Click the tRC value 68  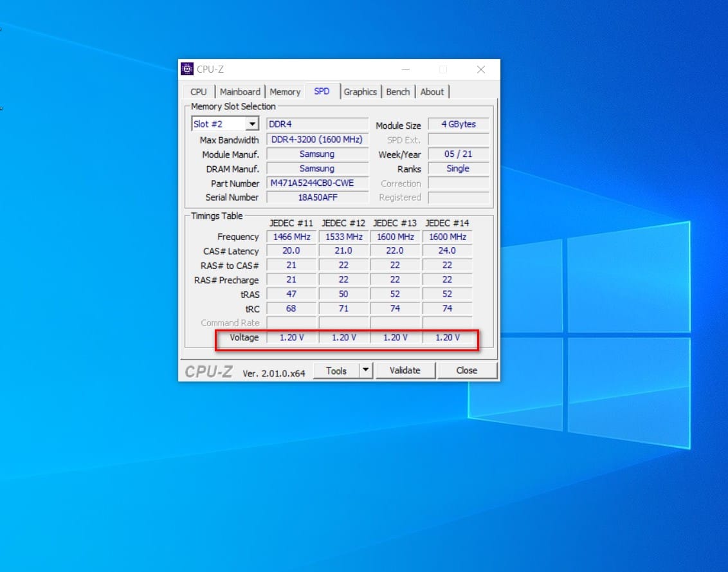(x=291, y=309)
